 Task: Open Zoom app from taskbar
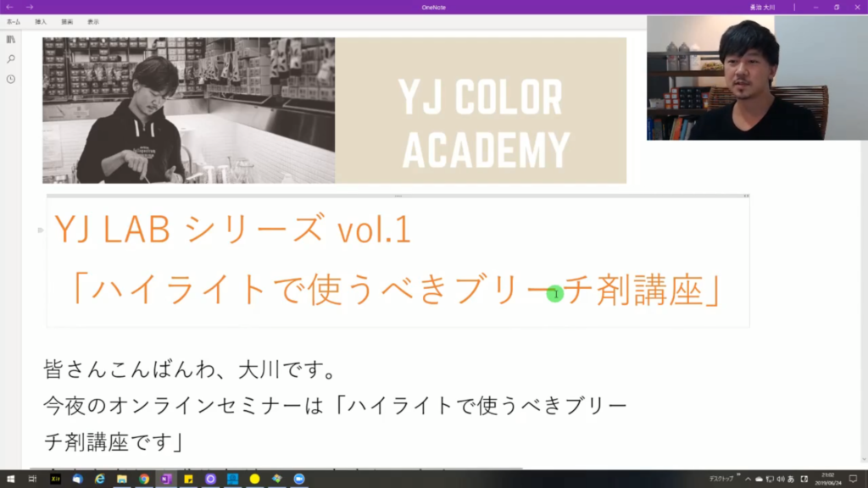point(298,479)
